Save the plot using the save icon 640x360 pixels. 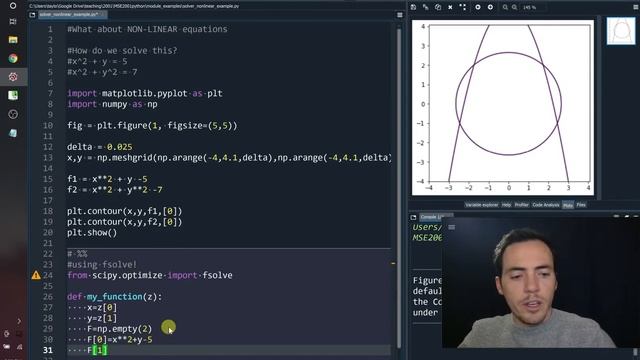point(413,7)
